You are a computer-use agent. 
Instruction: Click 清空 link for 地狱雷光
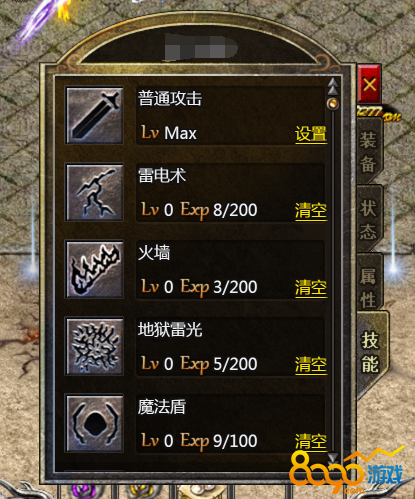pos(311,365)
